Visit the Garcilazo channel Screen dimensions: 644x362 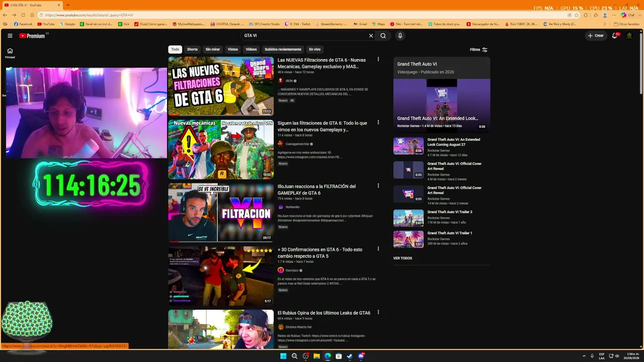pyautogui.click(x=292, y=270)
